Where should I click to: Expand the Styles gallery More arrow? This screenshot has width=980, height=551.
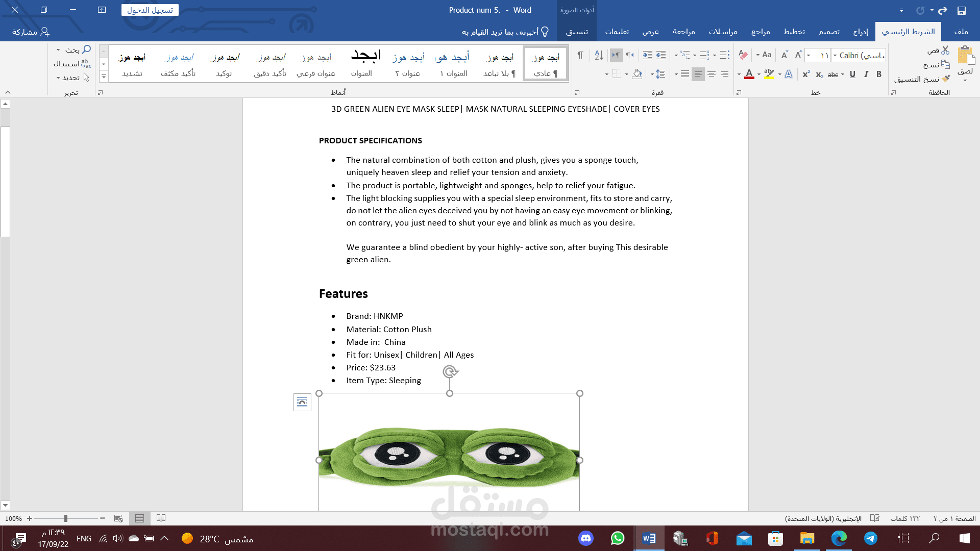click(x=104, y=77)
